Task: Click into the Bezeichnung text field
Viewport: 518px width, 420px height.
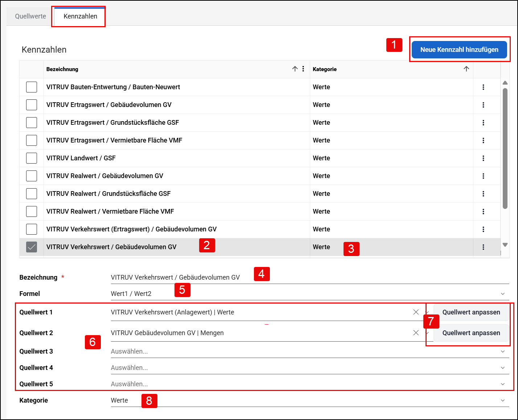Action: click(310, 277)
